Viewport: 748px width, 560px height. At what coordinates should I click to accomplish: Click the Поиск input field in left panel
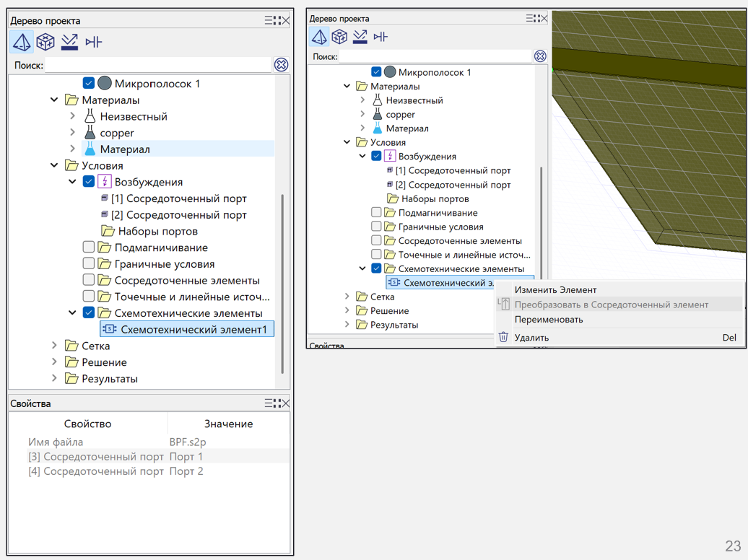pos(157,66)
